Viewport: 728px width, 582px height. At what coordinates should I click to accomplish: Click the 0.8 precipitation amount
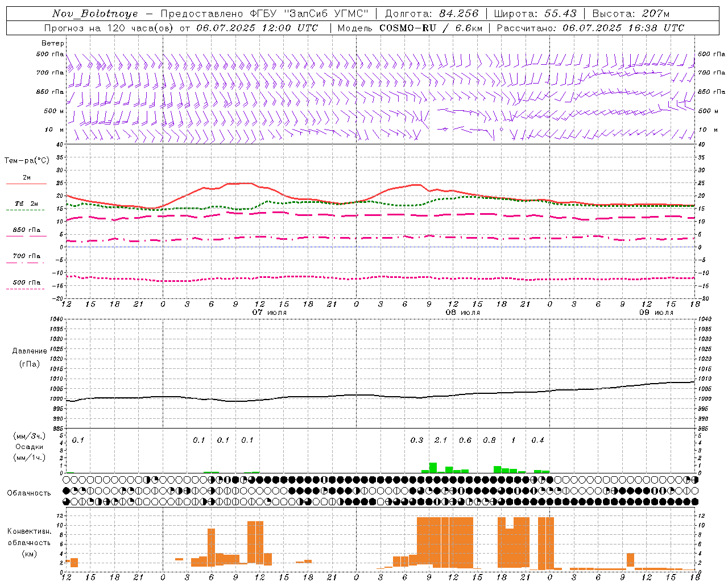(x=489, y=440)
